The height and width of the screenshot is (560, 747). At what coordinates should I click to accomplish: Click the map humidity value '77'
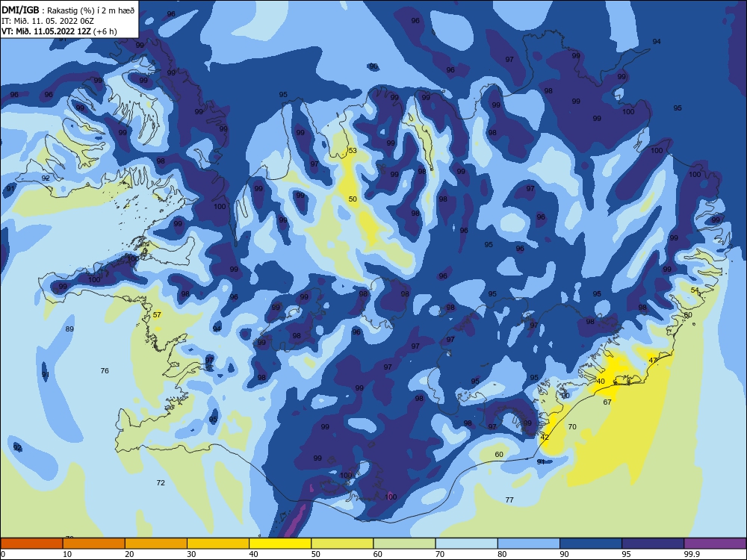(509, 500)
